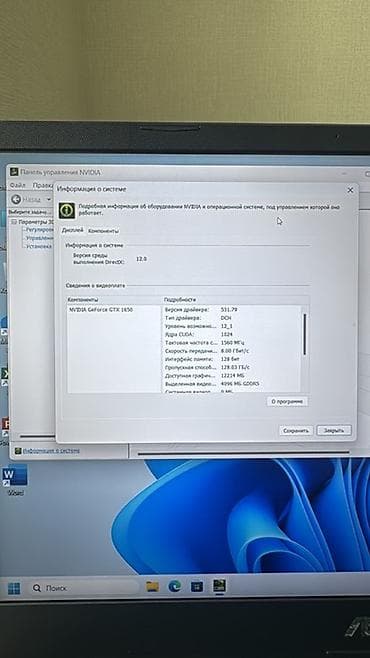Select 'Управлен...' item under Параметры 3D

coord(39,238)
